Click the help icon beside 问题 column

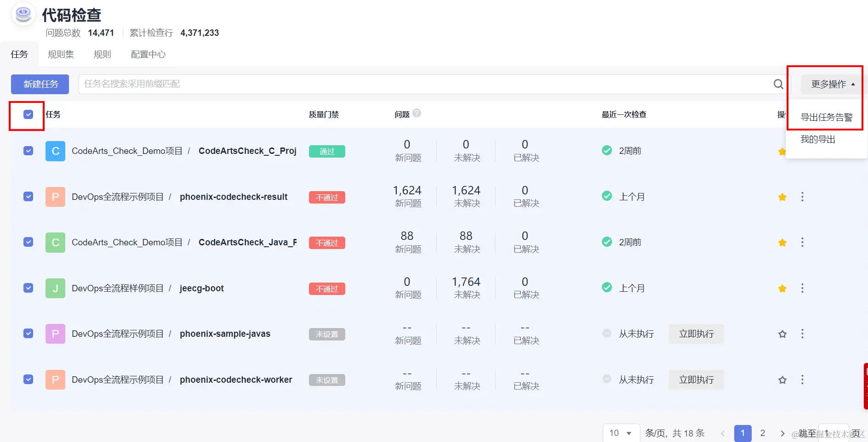pyautogui.click(x=417, y=113)
